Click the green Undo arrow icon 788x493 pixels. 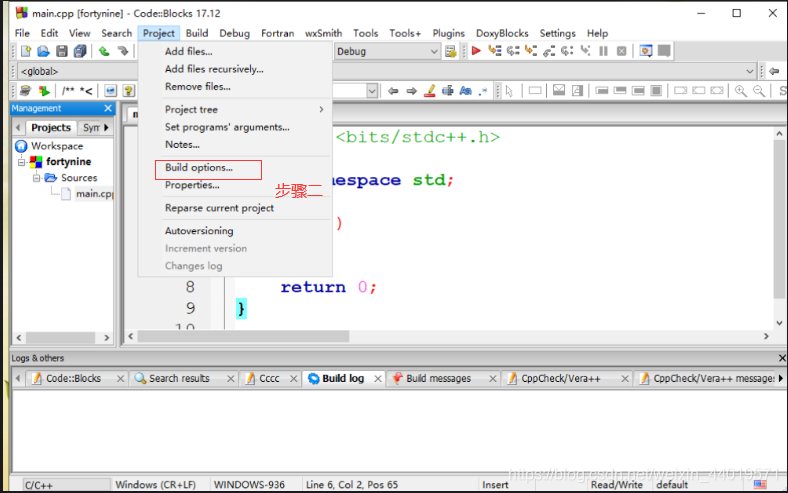point(104,51)
